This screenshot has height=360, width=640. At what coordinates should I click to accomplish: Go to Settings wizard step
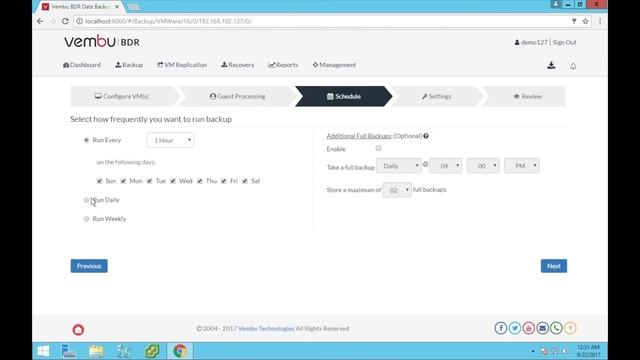click(x=436, y=96)
